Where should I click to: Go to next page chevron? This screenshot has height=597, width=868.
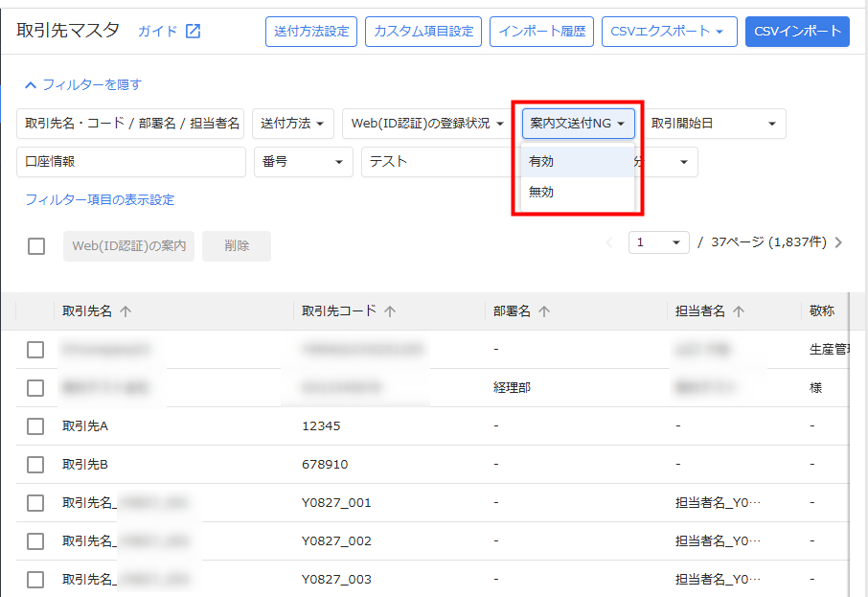839,242
